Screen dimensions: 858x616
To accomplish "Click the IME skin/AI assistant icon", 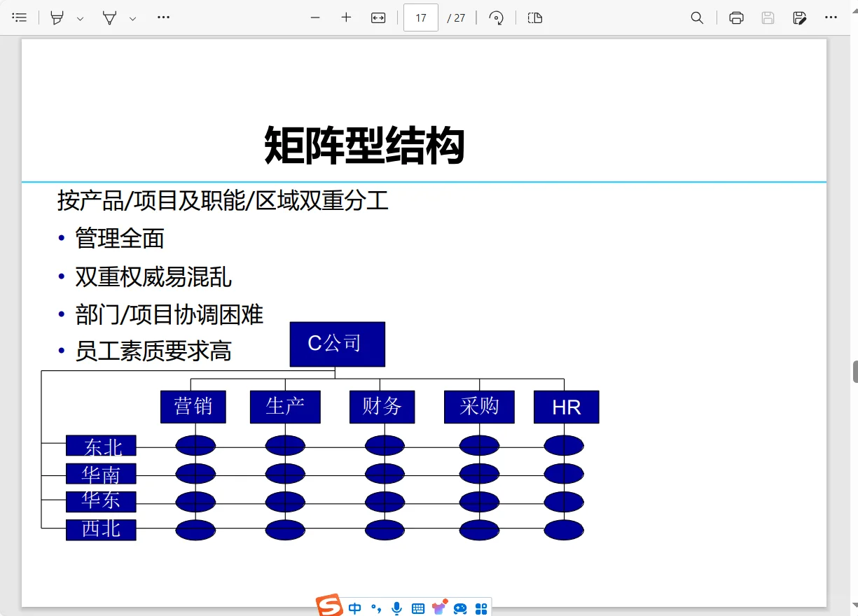I will coord(440,607).
